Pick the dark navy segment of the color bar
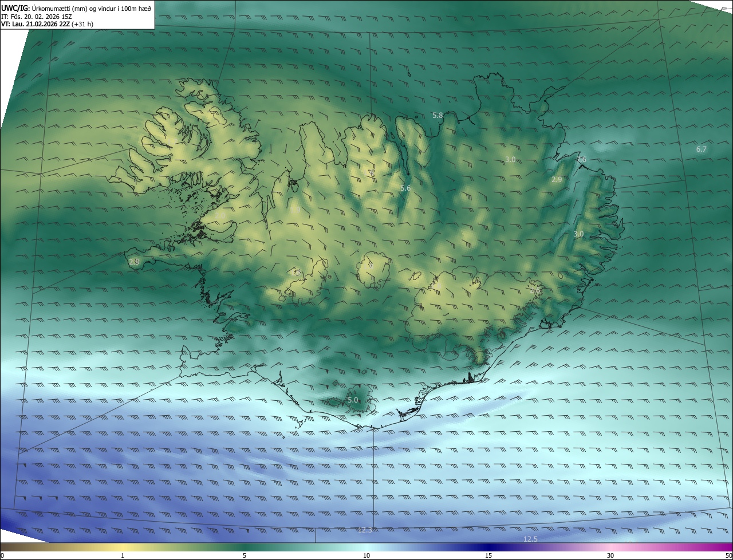Screen dimensions: 733x560 (x=488, y=547)
